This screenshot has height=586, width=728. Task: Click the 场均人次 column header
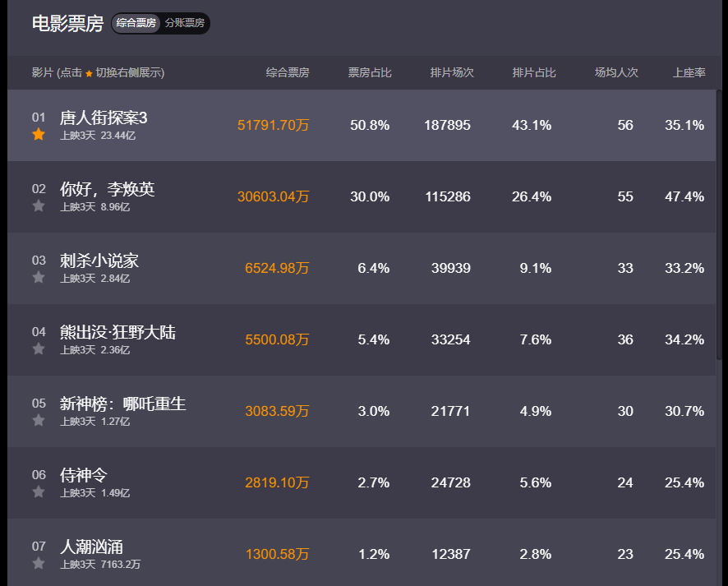coord(616,72)
